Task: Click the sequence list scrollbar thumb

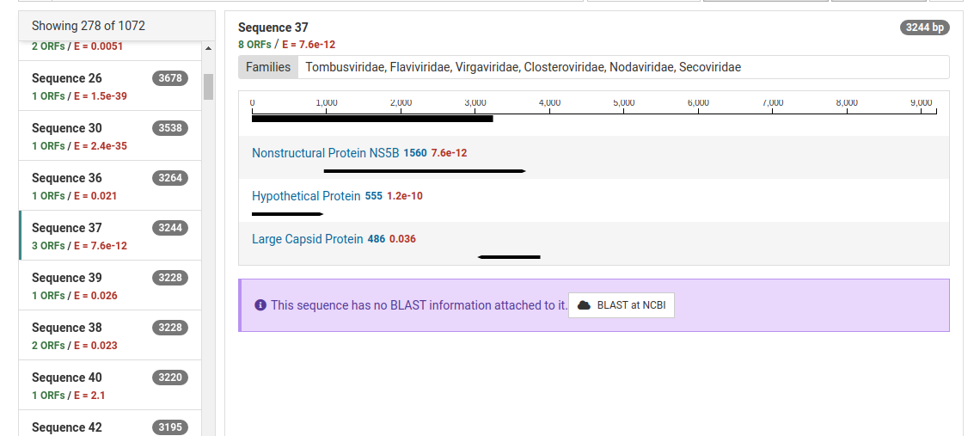Action: tap(208, 86)
